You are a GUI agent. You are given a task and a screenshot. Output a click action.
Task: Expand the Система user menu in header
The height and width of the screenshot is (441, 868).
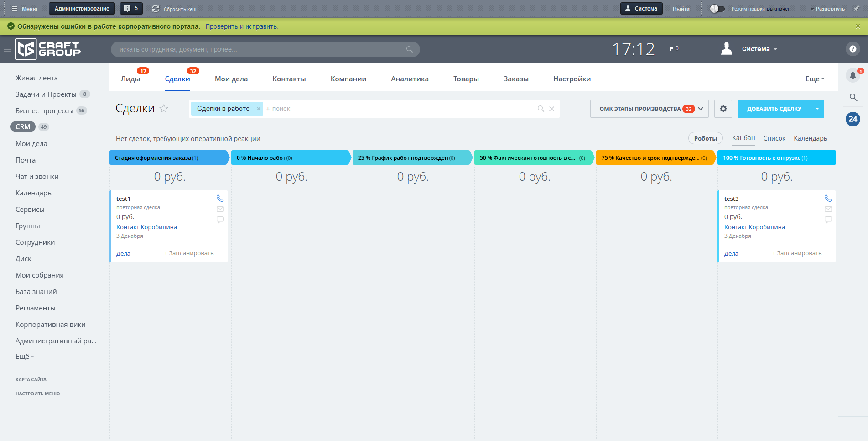click(759, 49)
